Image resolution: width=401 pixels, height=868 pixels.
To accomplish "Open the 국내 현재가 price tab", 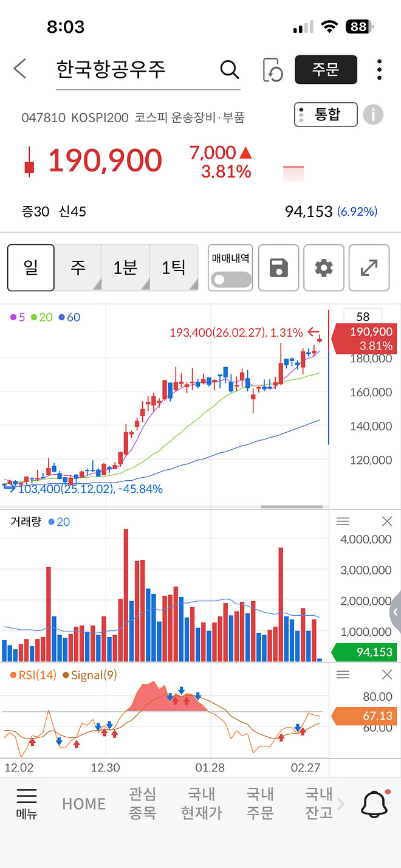I will tap(202, 804).
